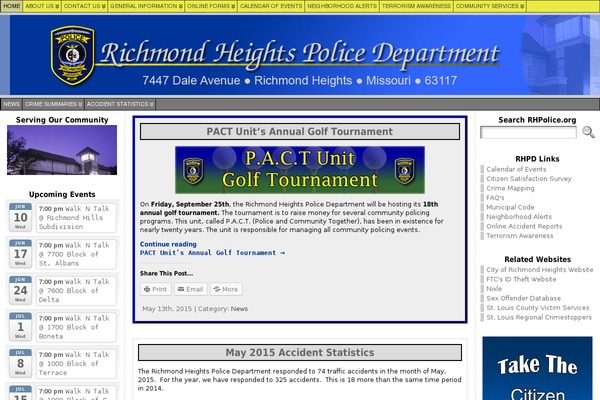This screenshot has width=600, height=400.
Task: Click the JUL 8 calendar date icon
Action: pos(20,363)
